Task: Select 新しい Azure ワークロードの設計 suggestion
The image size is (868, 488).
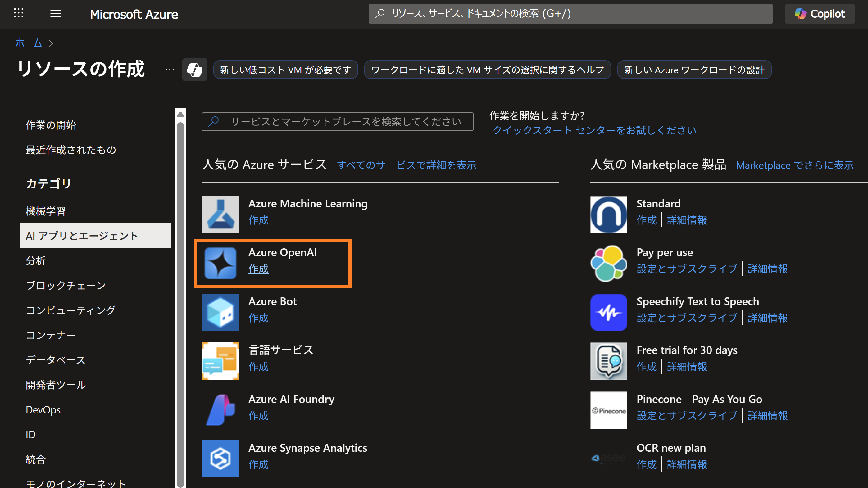Action: 694,70
